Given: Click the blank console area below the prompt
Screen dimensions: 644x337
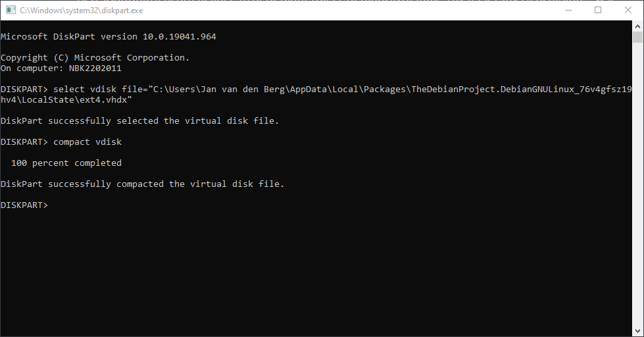Looking at the screenshot, I should (316, 271).
